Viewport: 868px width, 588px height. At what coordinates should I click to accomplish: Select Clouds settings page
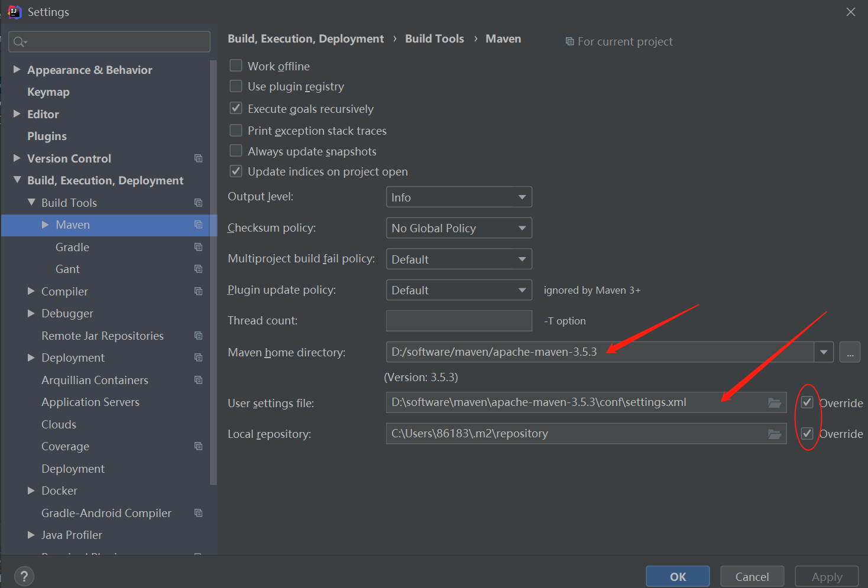pos(59,424)
